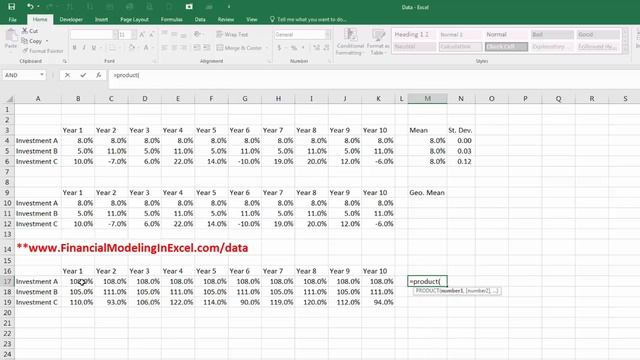Click the Format Painter button

(x=43, y=51)
